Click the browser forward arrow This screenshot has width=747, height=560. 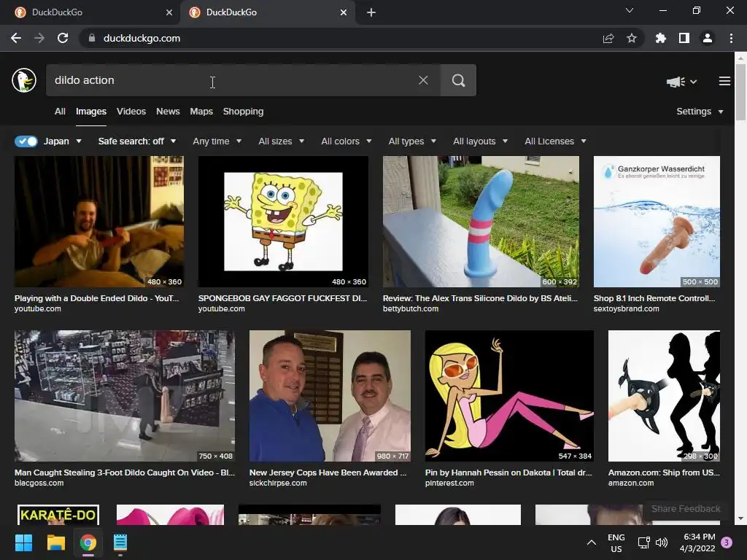tap(39, 38)
